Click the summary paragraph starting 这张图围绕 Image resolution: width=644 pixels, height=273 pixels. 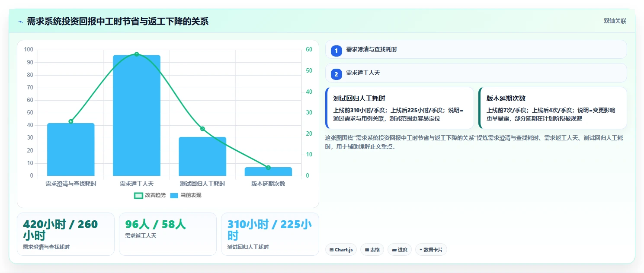474,142
